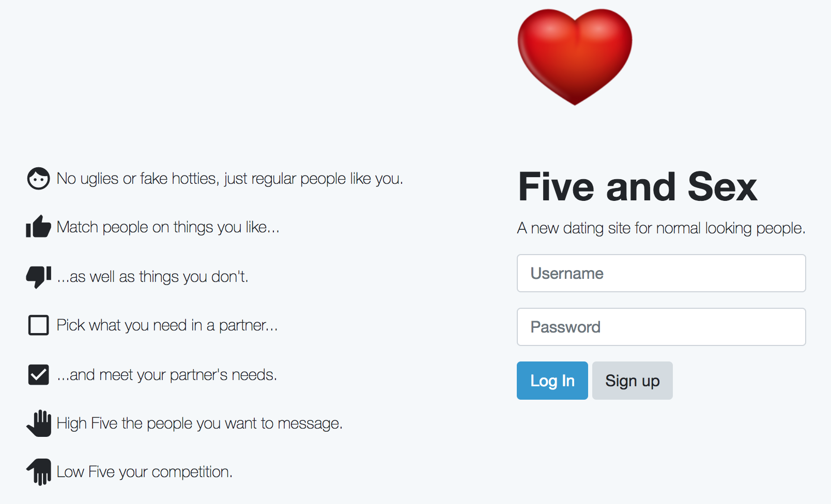Click 'Pick what you need in a partner' text

point(167,325)
